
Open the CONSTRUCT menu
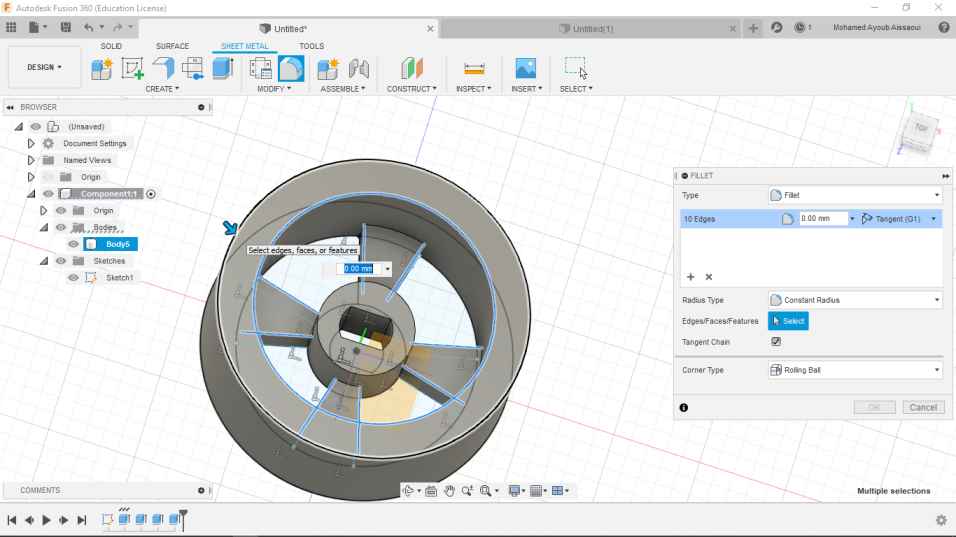tap(412, 89)
